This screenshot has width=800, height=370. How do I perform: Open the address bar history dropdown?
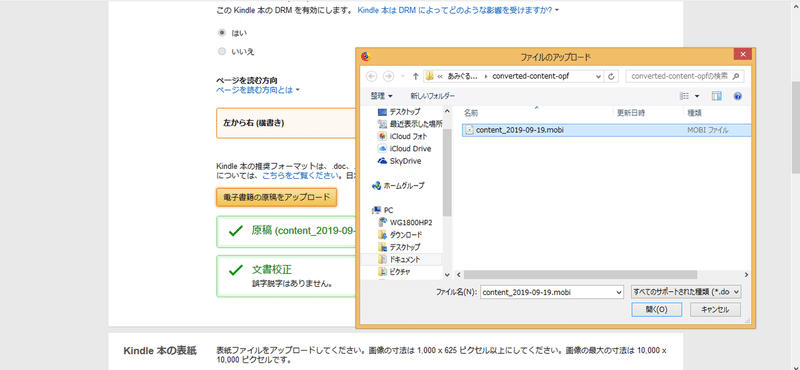click(598, 77)
